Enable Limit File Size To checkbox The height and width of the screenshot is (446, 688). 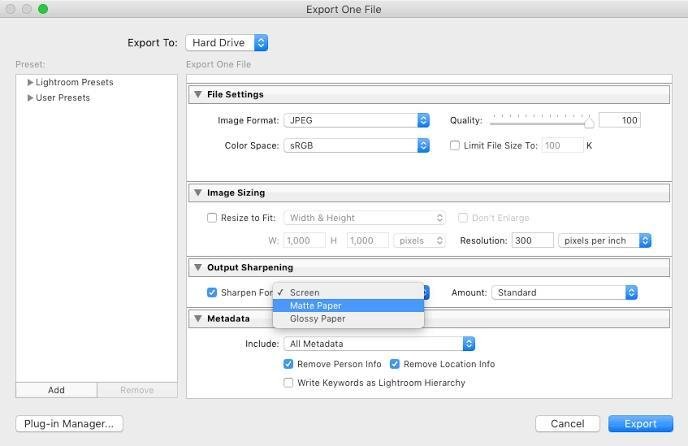(455, 145)
